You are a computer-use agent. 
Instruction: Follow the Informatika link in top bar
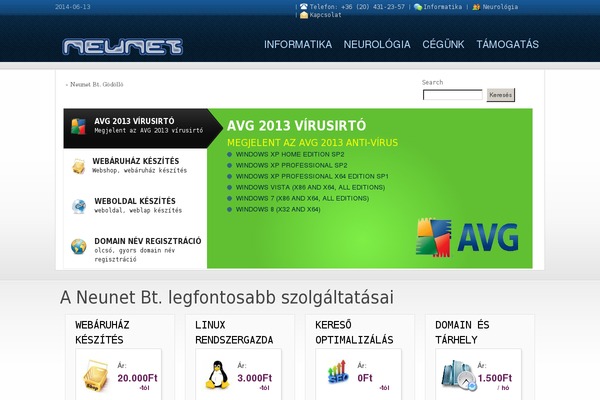(442, 7)
